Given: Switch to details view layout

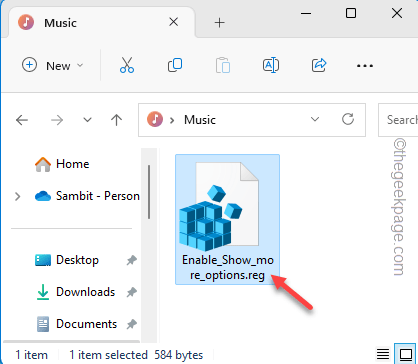Looking at the screenshot, I should pos(383,354).
